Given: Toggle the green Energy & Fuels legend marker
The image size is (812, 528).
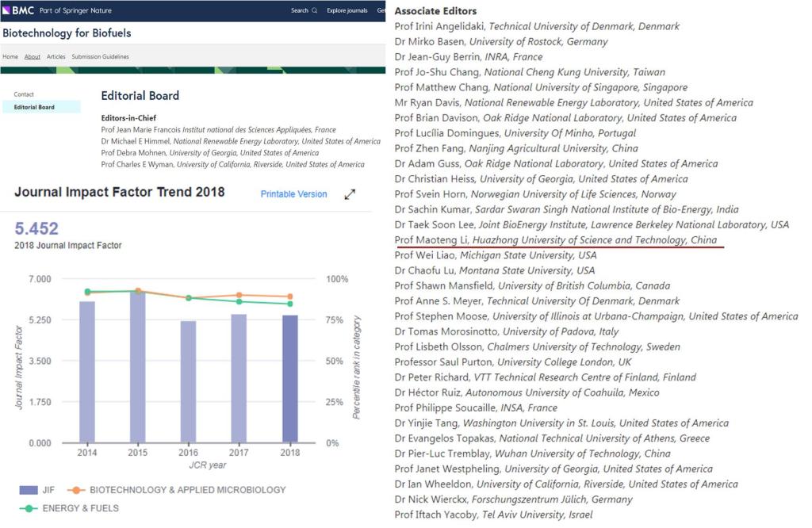Looking at the screenshot, I should [x=29, y=508].
